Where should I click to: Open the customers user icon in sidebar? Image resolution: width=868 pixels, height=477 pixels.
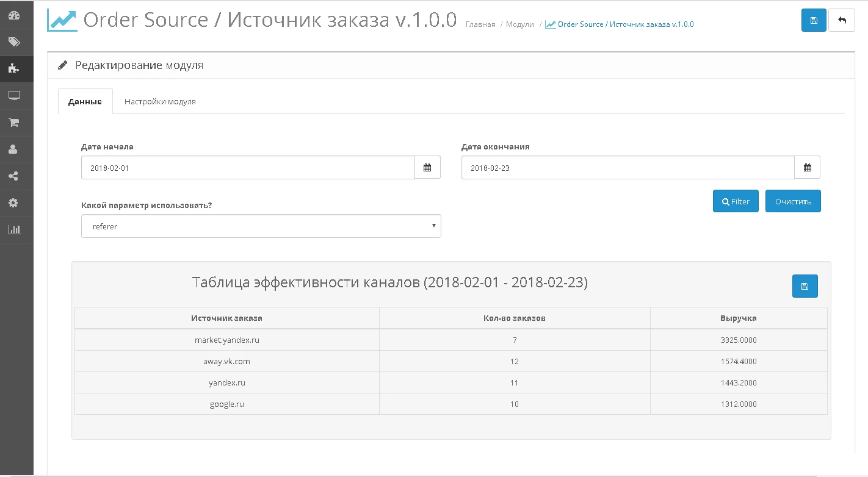click(x=13, y=149)
